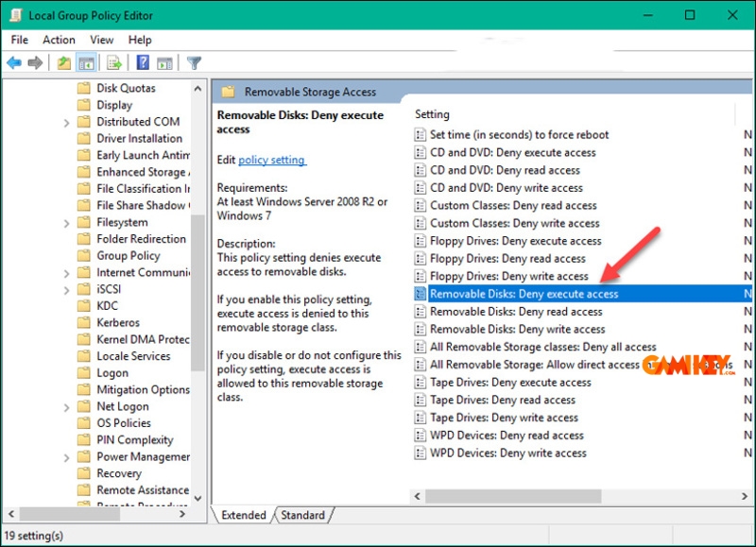756x547 pixels.
Task: Select Removable Disks: Deny read access
Action: [x=516, y=312]
